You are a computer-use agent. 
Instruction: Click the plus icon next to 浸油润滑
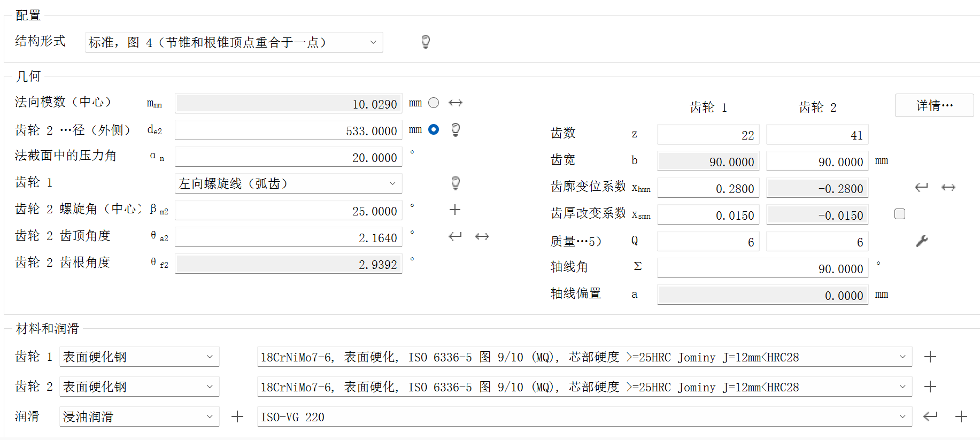coord(237,416)
